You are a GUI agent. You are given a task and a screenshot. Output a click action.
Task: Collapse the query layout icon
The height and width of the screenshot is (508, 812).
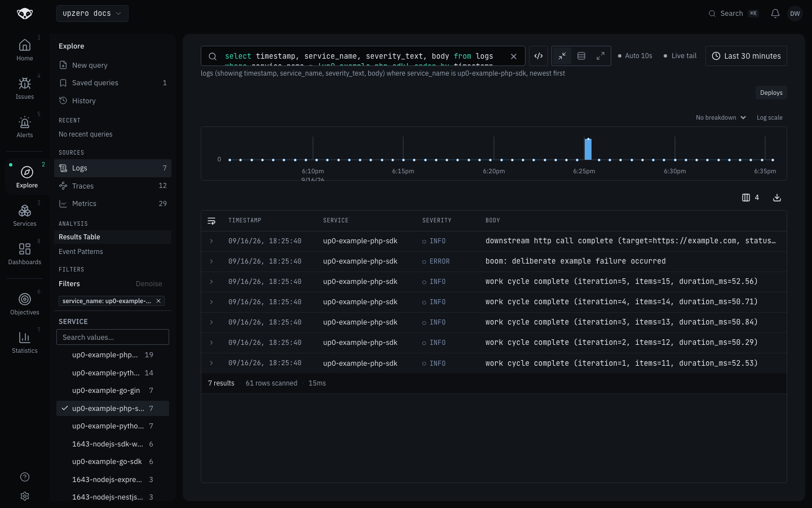[562, 56]
